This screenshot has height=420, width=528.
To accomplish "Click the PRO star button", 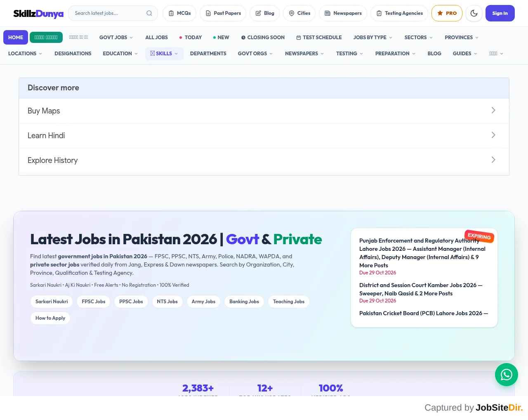I will click(447, 13).
